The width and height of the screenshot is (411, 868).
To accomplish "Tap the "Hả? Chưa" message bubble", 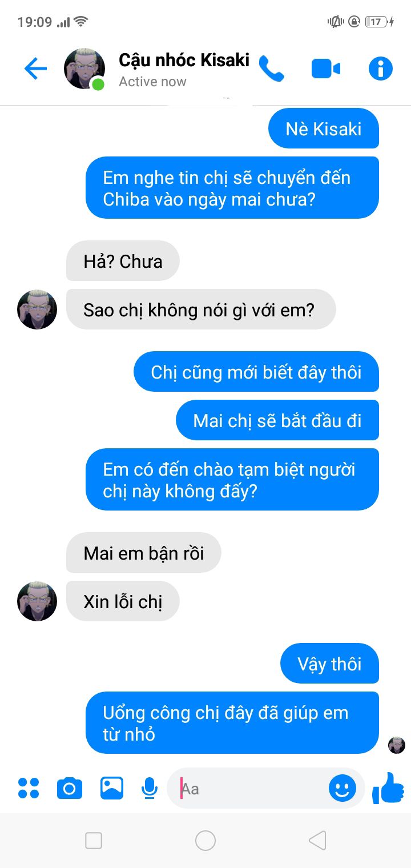I will click(123, 261).
